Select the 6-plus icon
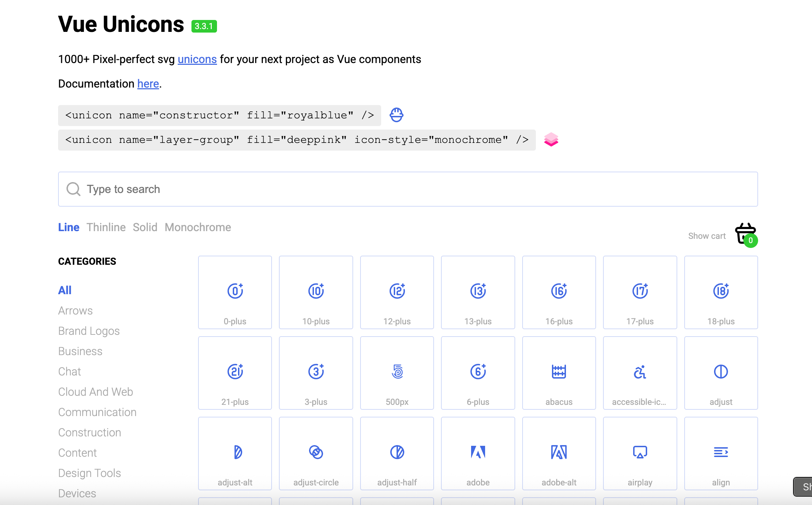Screen dimensions: 812x505 coord(478,373)
